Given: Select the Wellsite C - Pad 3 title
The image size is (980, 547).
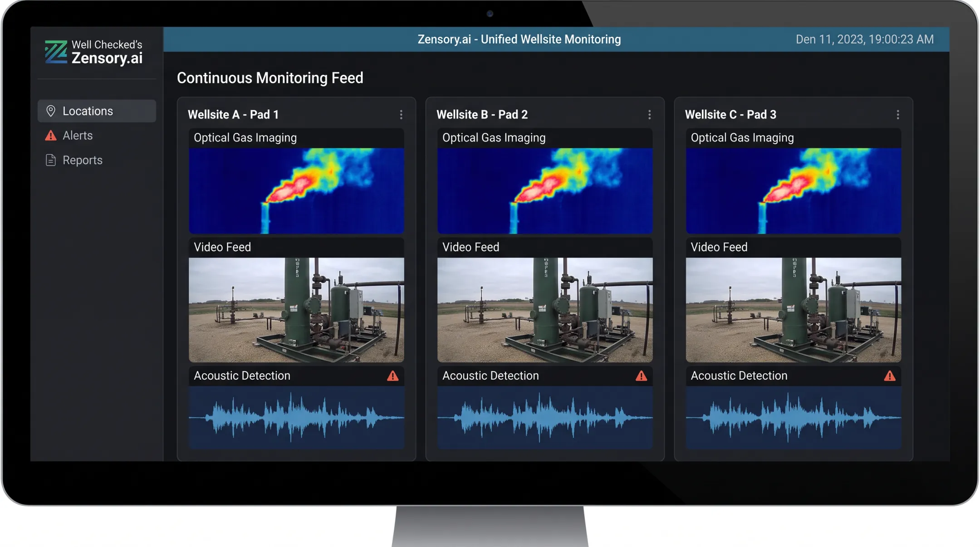Looking at the screenshot, I should coord(730,115).
